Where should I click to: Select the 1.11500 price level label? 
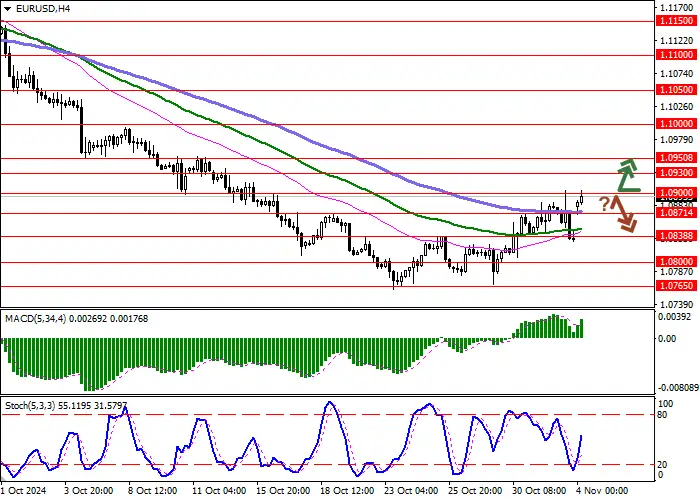click(678, 21)
